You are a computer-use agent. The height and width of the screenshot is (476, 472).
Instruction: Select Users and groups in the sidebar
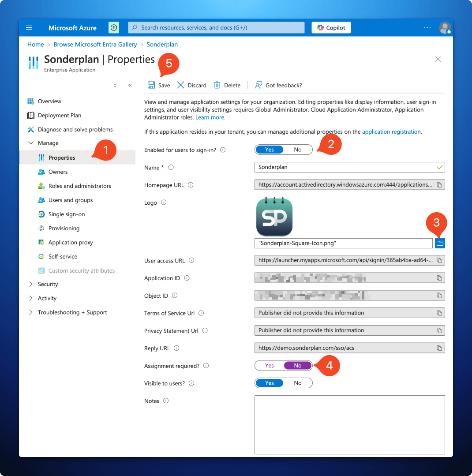(x=70, y=200)
